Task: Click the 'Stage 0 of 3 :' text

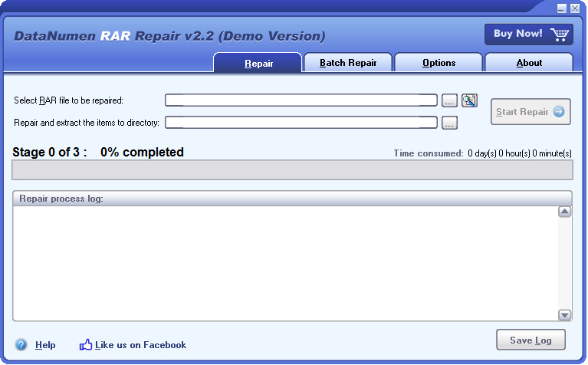Action: pos(50,152)
